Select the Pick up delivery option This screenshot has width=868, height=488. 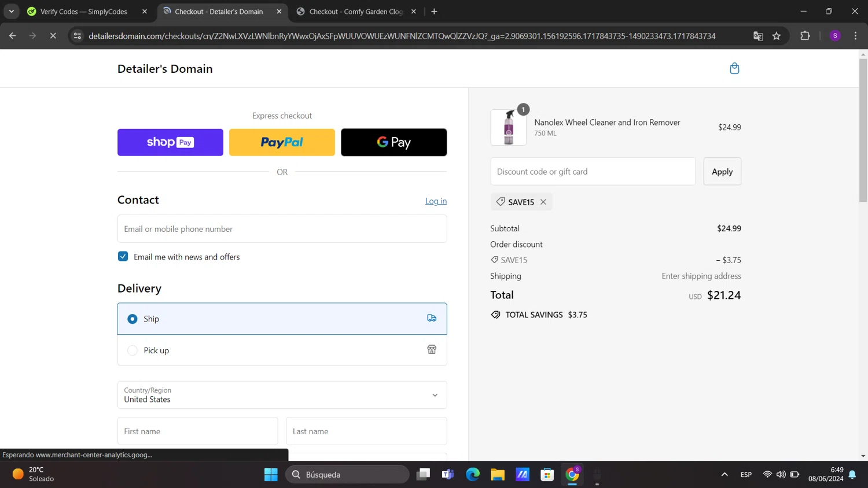tap(133, 350)
